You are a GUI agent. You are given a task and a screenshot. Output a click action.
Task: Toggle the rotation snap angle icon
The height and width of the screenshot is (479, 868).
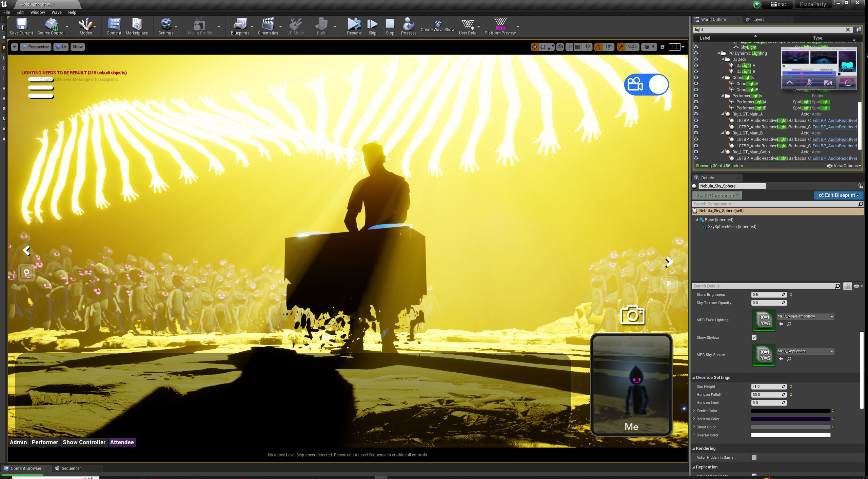[598, 47]
